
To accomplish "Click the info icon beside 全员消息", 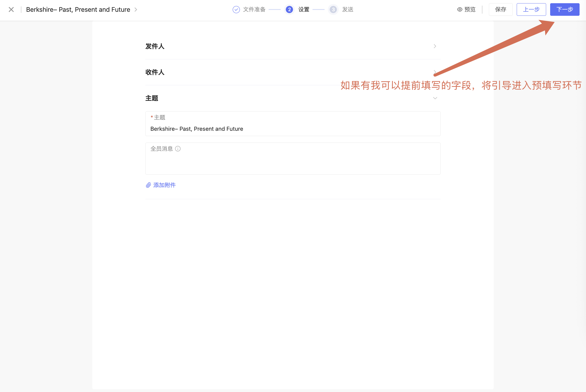I will click(x=178, y=149).
